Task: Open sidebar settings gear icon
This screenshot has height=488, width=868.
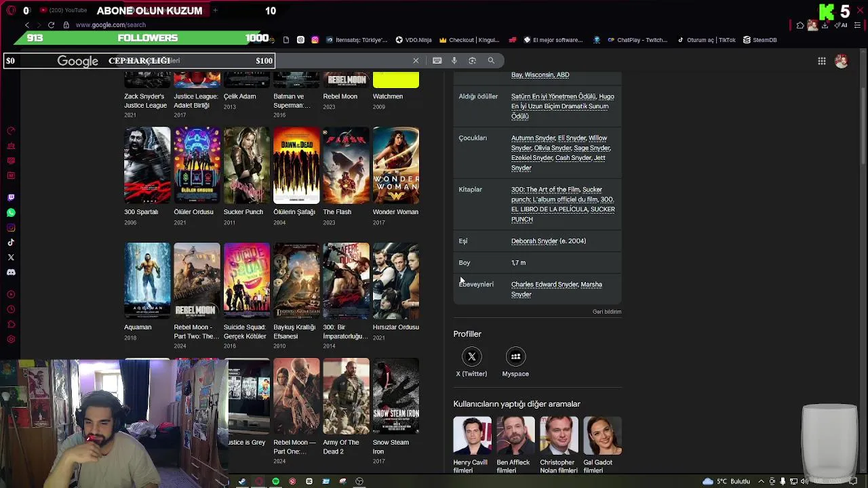Action: [x=11, y=340]
